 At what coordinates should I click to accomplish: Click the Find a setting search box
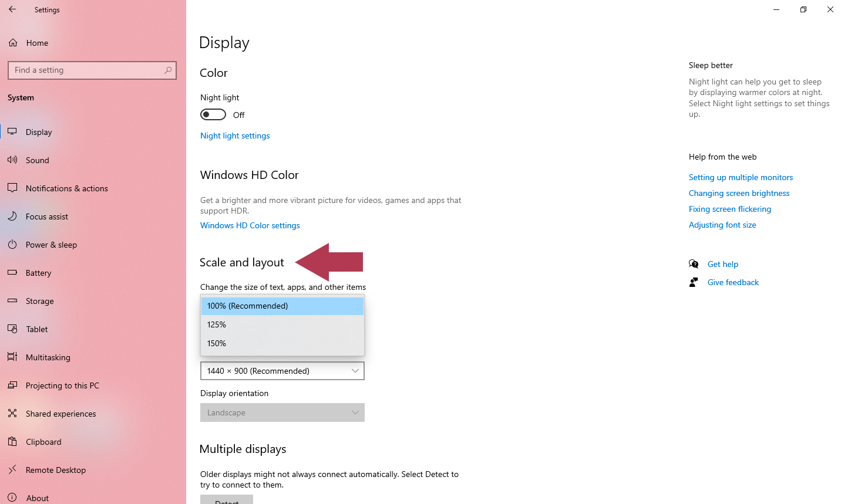click(92, 70)
